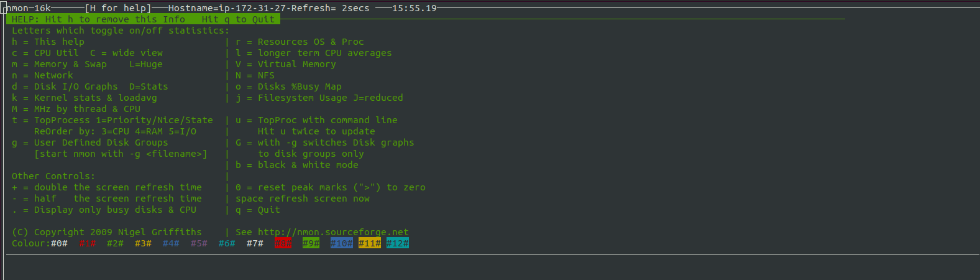Click the cyan #12# colour block
Image resolution: width=980 pixels, height=280 pixels.
397,243
